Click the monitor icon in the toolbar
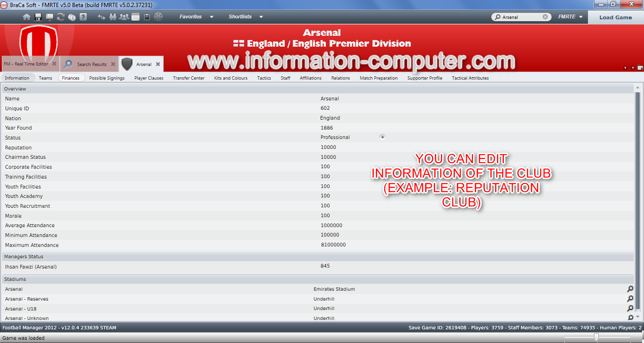Screen dimensions: 644x343 50,17
